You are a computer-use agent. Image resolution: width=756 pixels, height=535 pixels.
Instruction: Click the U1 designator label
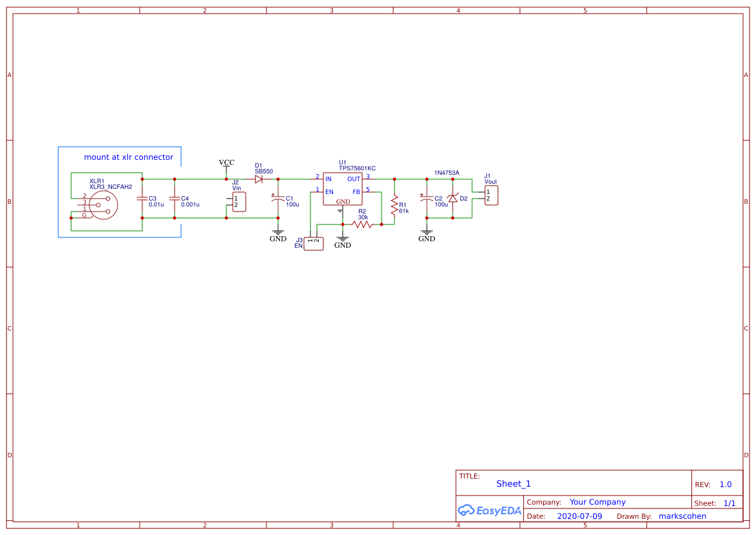(x=342, y=162)
